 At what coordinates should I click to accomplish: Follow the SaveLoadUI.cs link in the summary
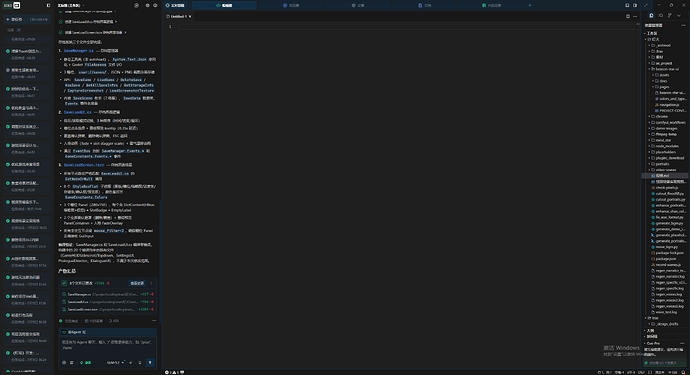coord(77,112)
